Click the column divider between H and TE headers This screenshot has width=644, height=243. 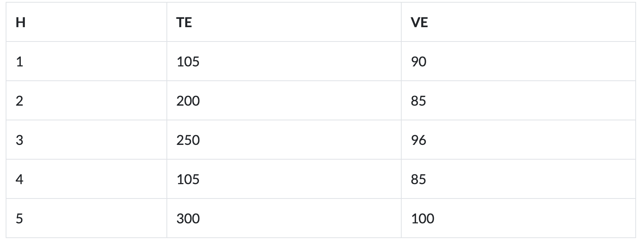pos(167,23)
